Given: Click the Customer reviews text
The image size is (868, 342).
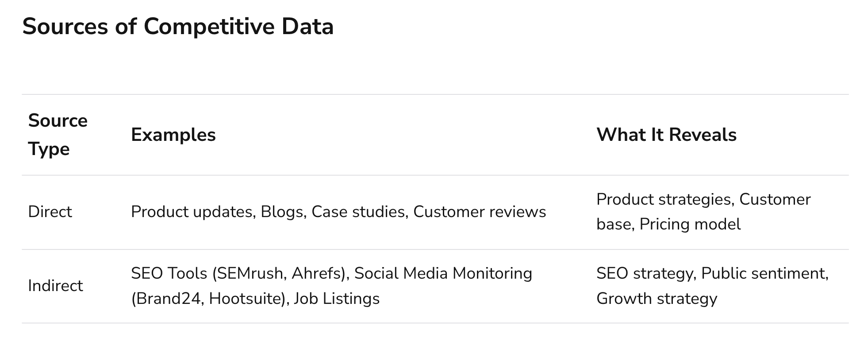Looking at the screenshot, I should [480, 212].
